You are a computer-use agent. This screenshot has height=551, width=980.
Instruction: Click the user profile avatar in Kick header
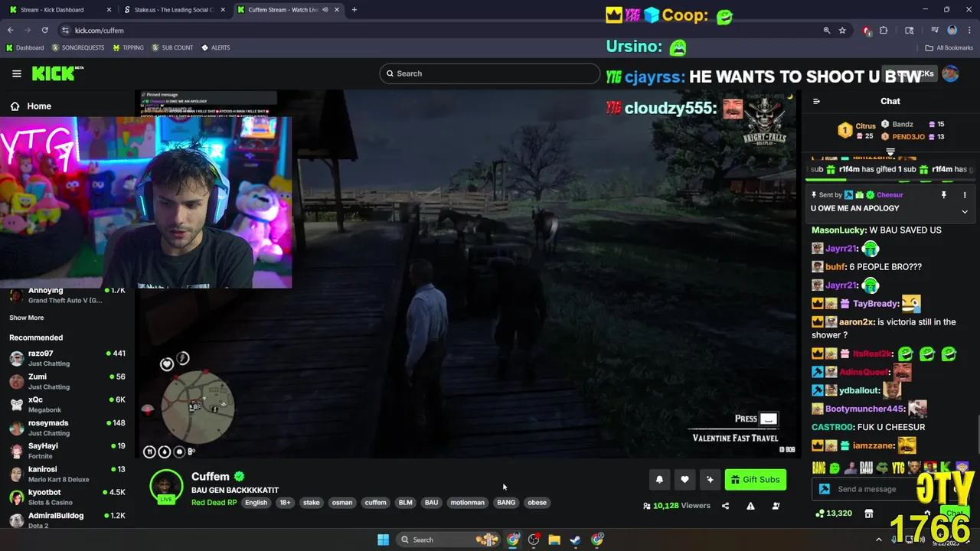(x=950, y=73)
